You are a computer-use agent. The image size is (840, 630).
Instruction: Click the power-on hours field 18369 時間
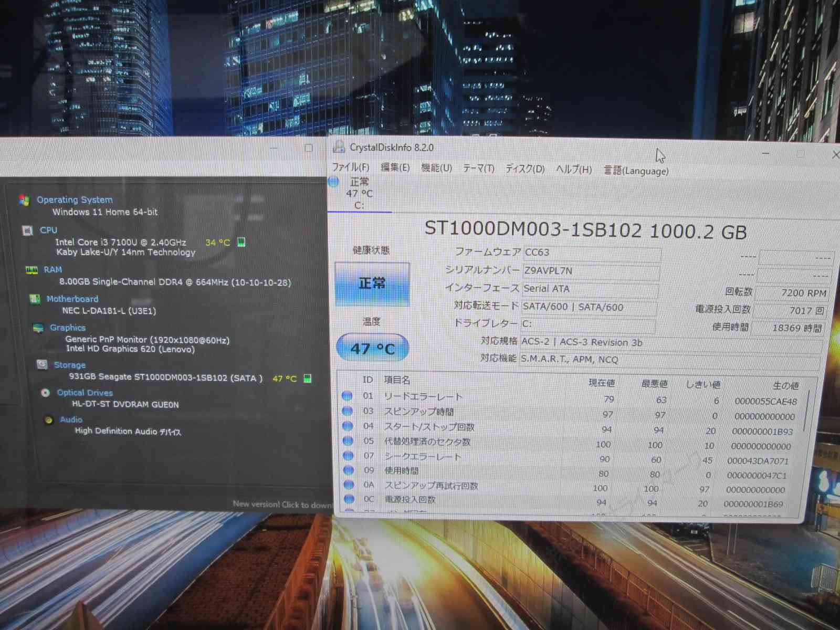pyautogui.click(x=789, y=328)
